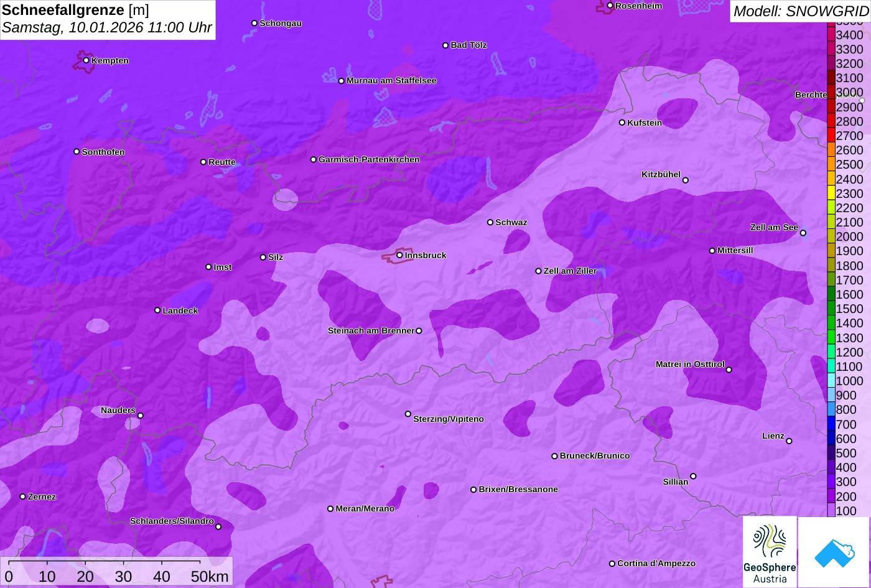Viewport: 871px width, 588px height.
Task: Click the 3400 legend value label
Action: point(850,35)
